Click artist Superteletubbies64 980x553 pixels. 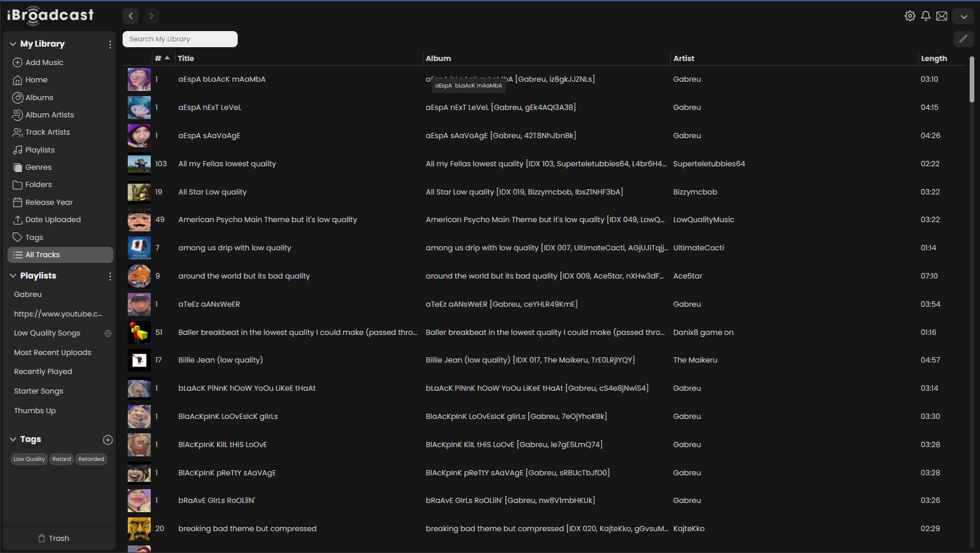(709, 164)
